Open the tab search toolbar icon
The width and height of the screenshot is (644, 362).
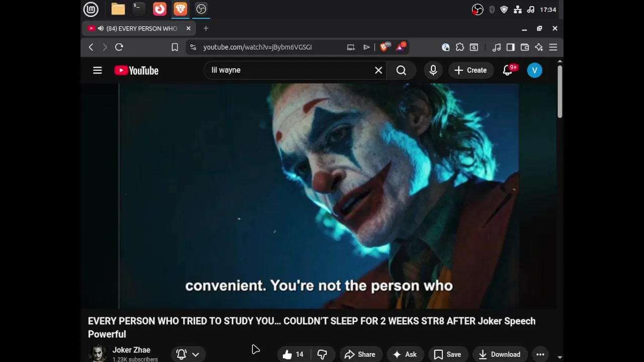tap(474, 47)
